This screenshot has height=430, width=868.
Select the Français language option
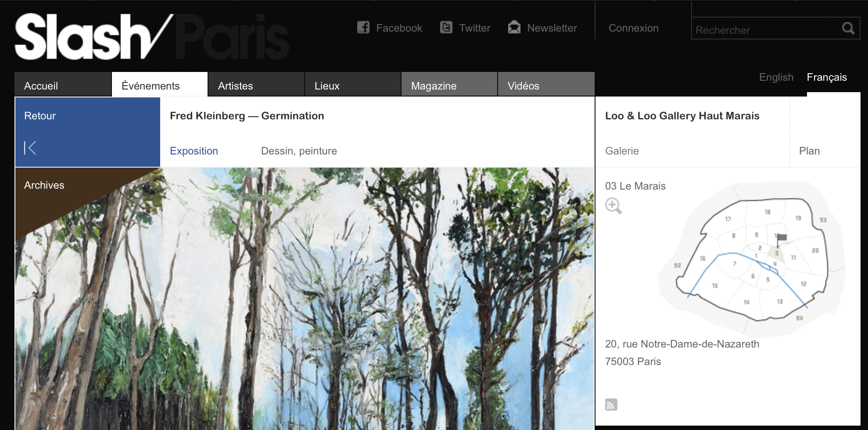[x=827, y=77]
